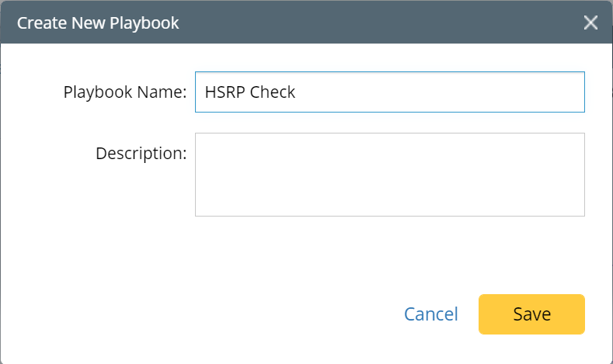Dismiss dialog with the X icon
The width and height of the screenshot is (613, 364).
tap(590, 23)
